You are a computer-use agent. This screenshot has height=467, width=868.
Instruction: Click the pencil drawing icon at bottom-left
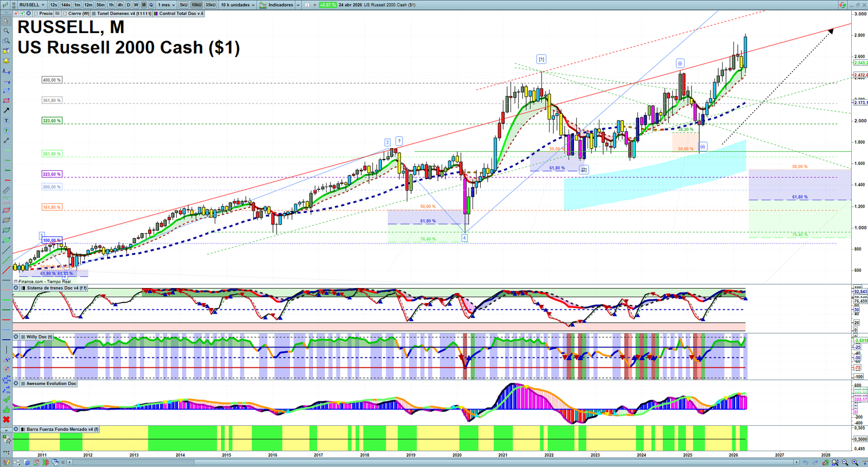click(7, 463)
